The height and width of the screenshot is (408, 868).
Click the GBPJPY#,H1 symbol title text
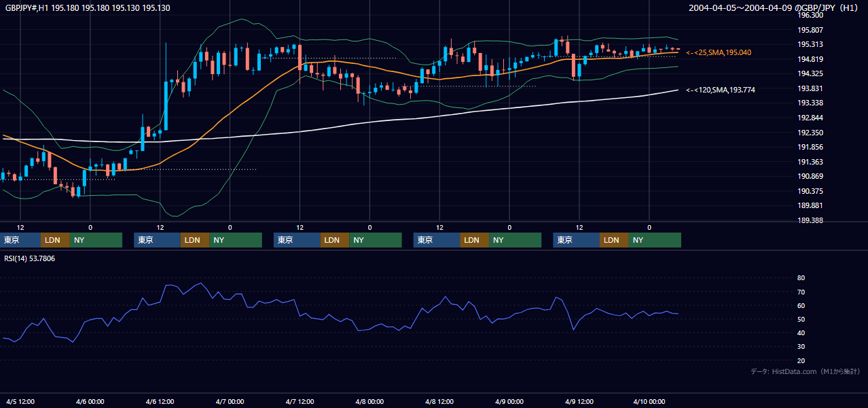point(27,8)
